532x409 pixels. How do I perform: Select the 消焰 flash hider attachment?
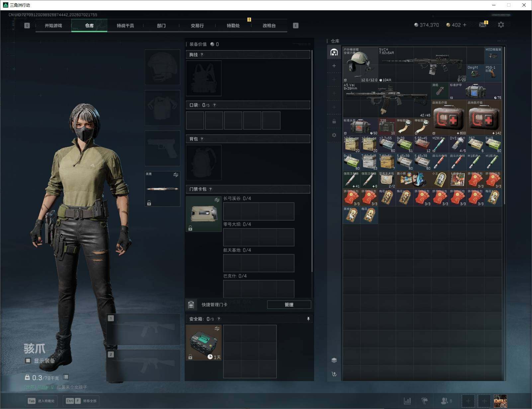[x=440, y=91]
